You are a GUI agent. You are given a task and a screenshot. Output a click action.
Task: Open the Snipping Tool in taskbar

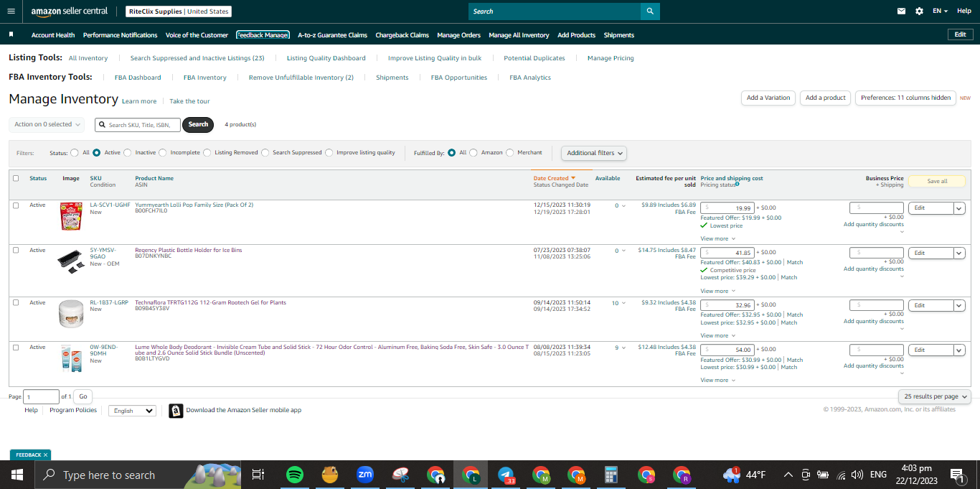pyautogui.click(x=400, y=475)
